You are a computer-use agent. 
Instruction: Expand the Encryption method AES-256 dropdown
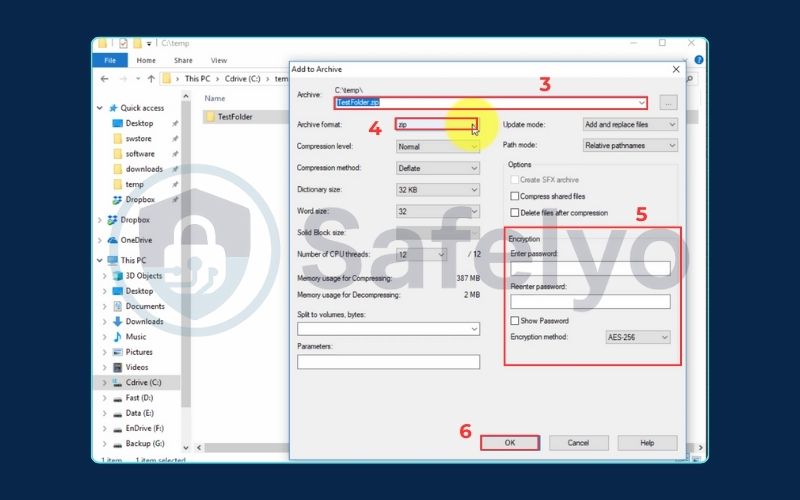click(x=638, y=338)
